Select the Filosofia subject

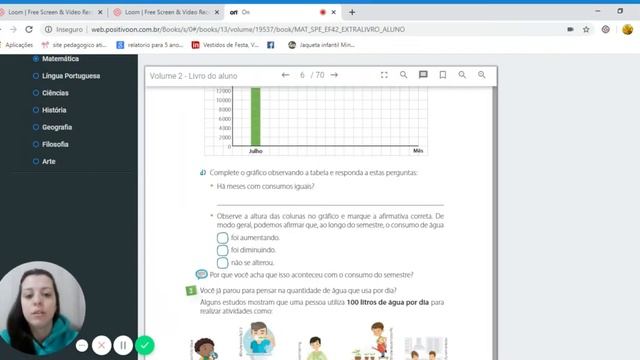tap(51, 144)
